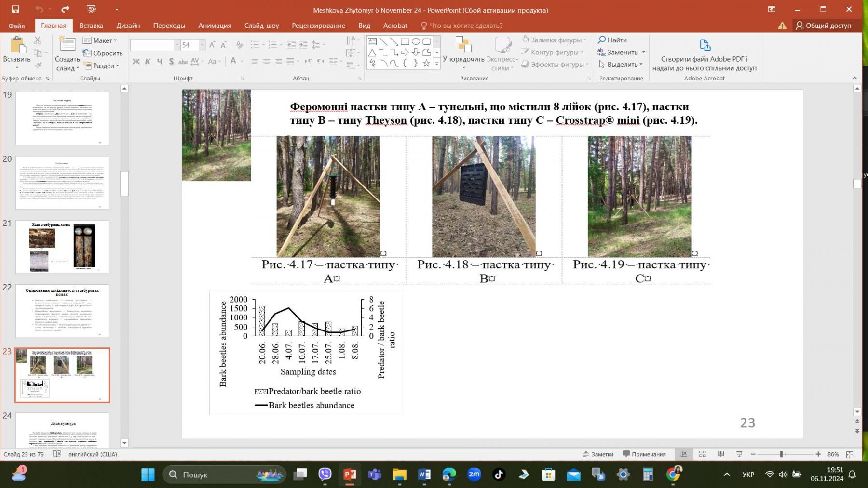This screenshot has width=868, height=488.
Task: Click the Create Adobe PDF file icon
Action: (705, 45)
